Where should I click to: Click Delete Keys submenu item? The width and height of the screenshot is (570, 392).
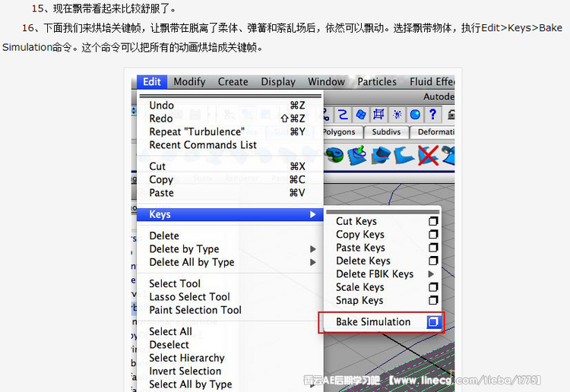[x=363, y=261]
